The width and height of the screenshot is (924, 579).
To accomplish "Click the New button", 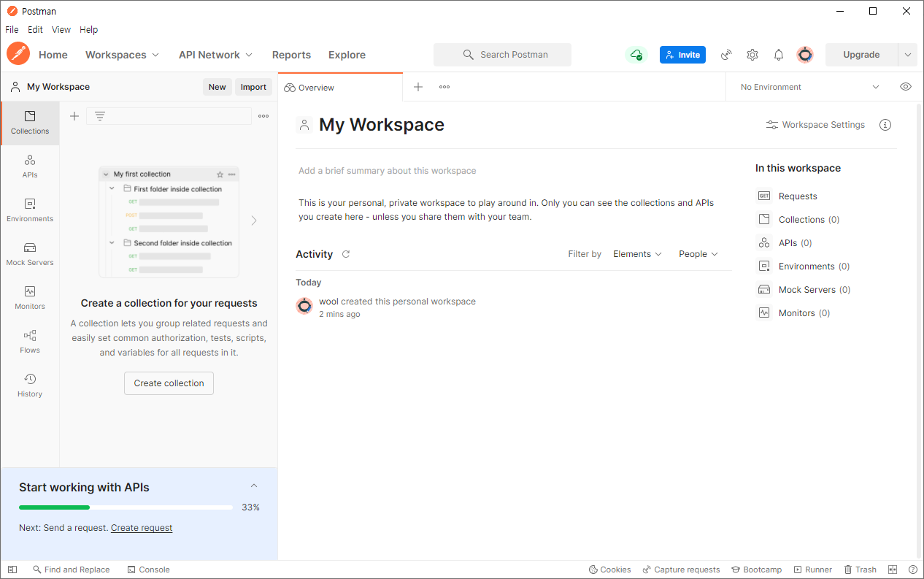I will (x=217, y=87).
